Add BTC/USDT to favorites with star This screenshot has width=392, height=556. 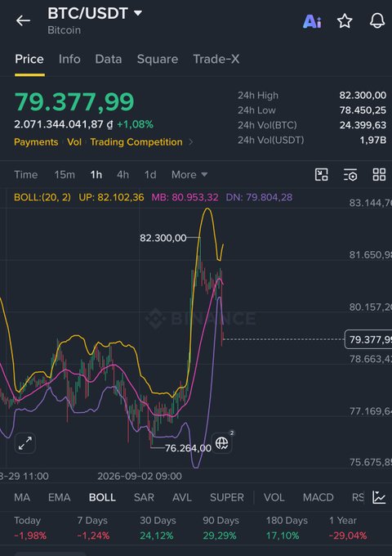[x=345, y=21]
